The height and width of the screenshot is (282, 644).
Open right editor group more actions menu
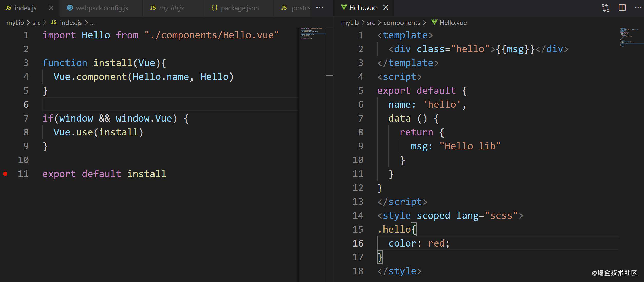click(x=638, y=8)
